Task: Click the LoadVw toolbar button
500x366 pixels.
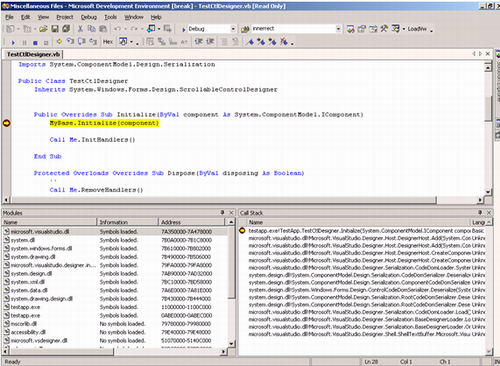Action: pos(417,29)
